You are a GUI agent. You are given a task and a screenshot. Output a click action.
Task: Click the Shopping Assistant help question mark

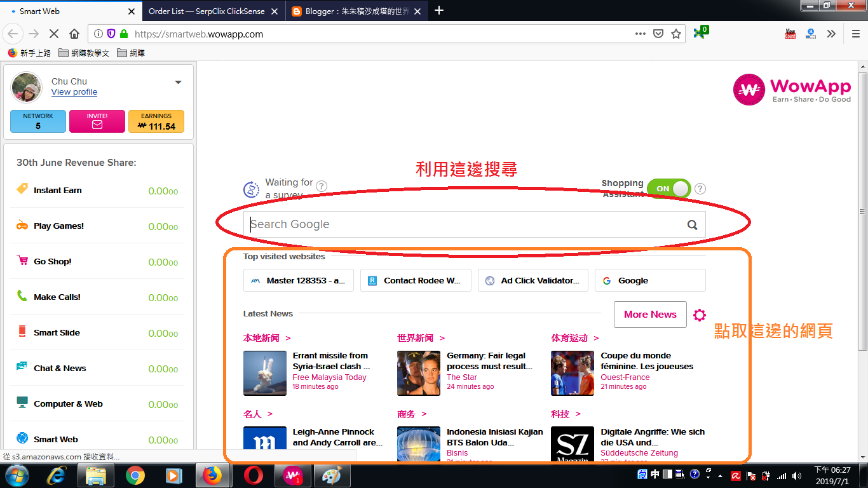[700, 189]
